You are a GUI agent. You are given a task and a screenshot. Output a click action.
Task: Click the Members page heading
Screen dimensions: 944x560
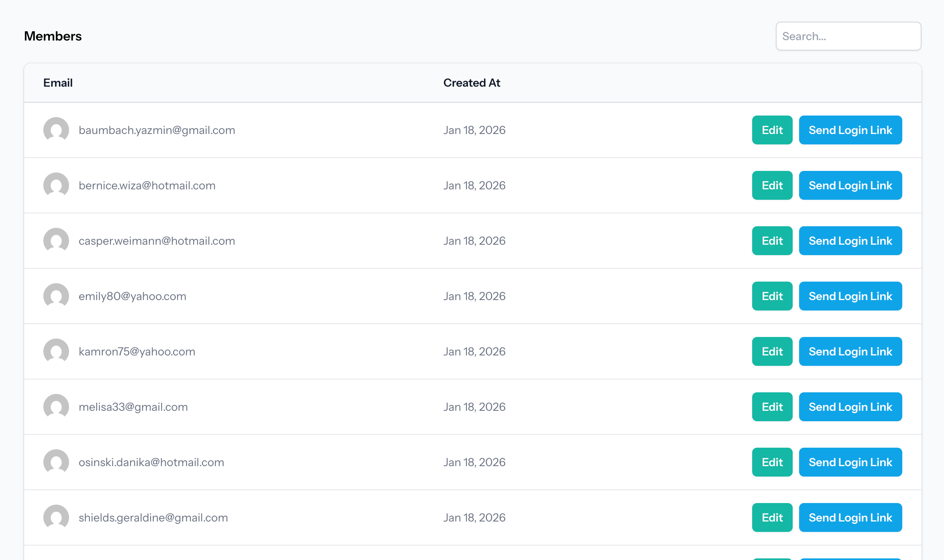pyautogui.click(x=53, y=36)
